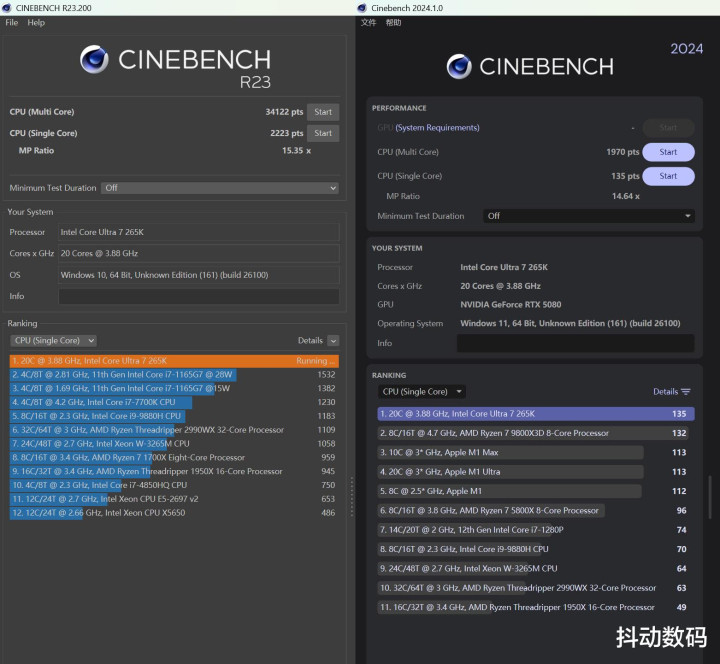Image resolution: width=720 pixels, height=664 pixels.
Task: Click the R23 Info input field
Action: coord(198,296)
